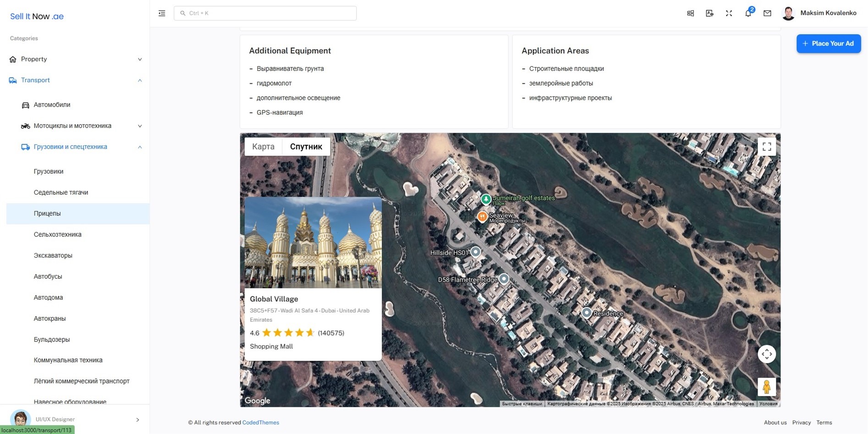Select Экскаваторы in sidebar menu
Viewport: 868px width, 434px height.
(53, 256)
